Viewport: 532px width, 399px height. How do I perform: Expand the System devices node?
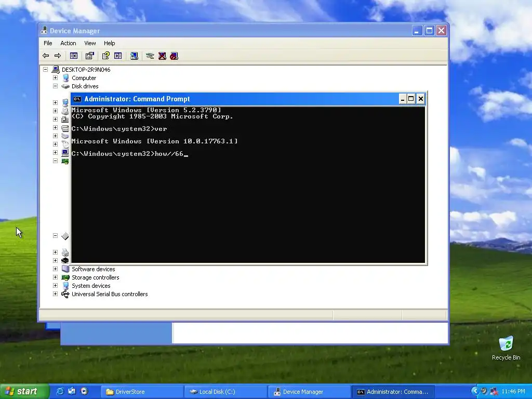tap(55, 285)
